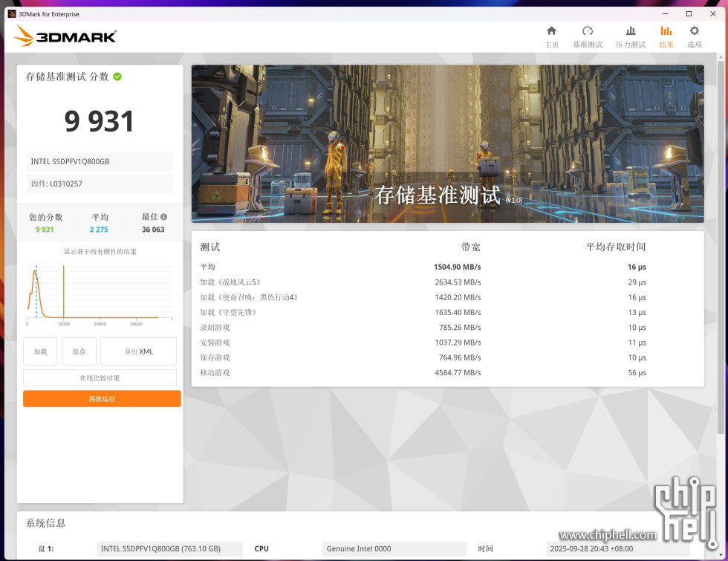Click the storage benchmark banner image
728x561 pixels.
pos(447,143)
